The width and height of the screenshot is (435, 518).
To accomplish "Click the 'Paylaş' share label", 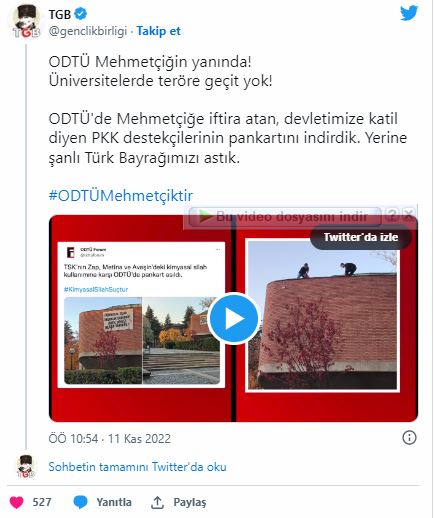I will point(190,502).
